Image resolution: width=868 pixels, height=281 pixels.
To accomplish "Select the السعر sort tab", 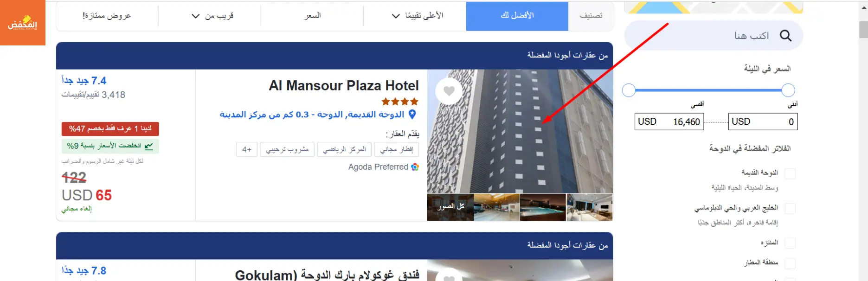I will (x=312, y=16).
